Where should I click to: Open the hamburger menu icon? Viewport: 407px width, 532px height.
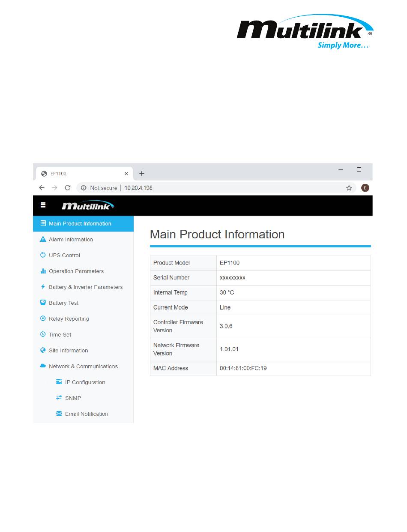pos(43,205)
